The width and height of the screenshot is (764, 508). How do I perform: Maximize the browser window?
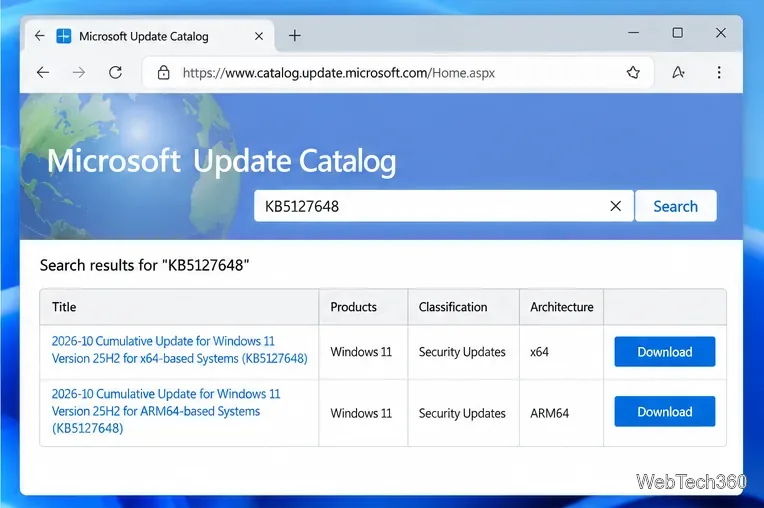(677, 33)
